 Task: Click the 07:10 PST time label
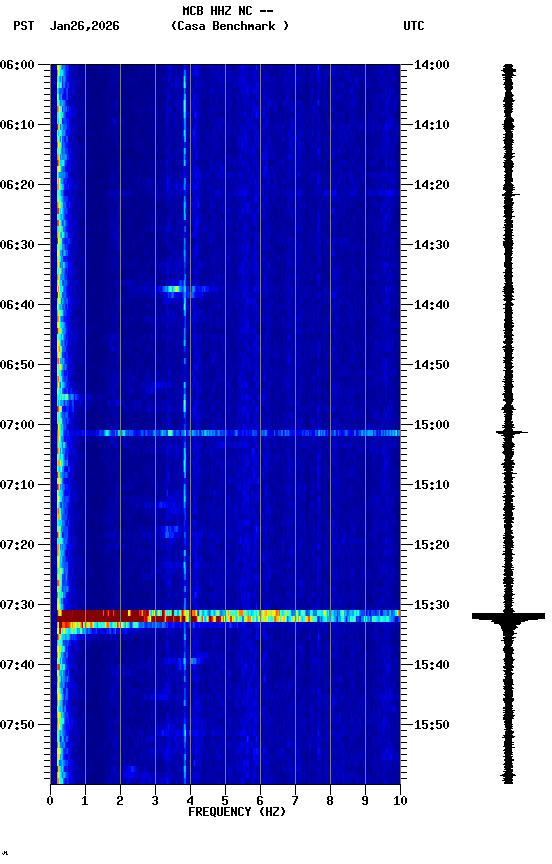(x=17, y=485)
